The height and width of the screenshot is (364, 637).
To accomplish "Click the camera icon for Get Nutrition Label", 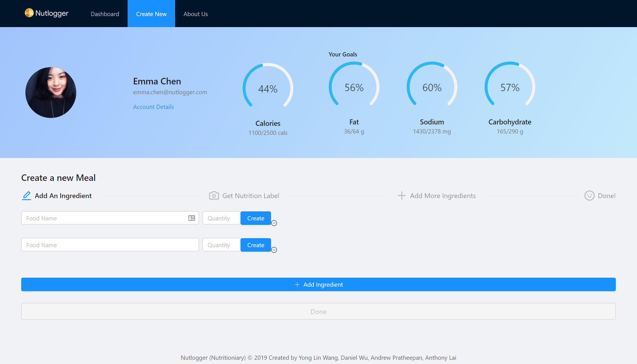I will click(x=214, y=196).
